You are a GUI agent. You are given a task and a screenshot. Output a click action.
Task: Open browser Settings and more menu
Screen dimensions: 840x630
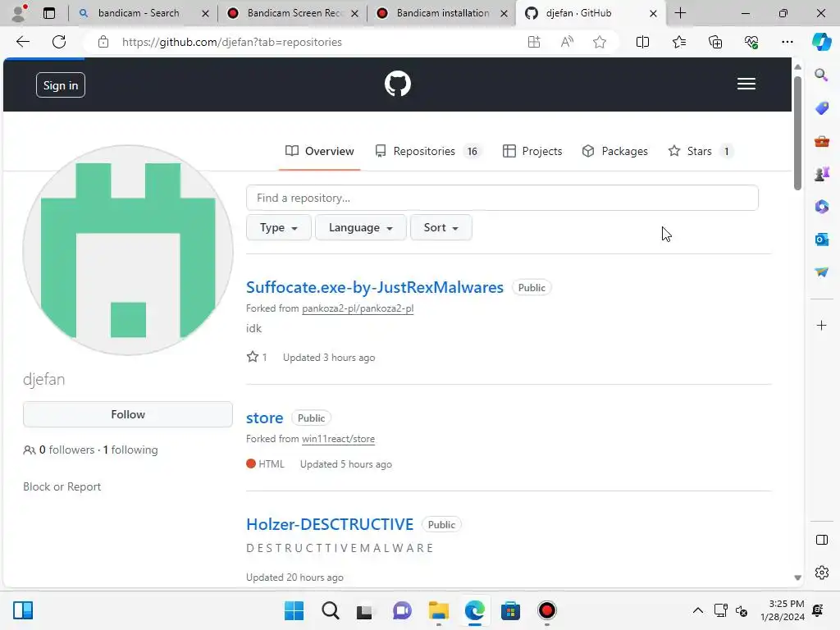pyautogui.click(x=787, y=42)
